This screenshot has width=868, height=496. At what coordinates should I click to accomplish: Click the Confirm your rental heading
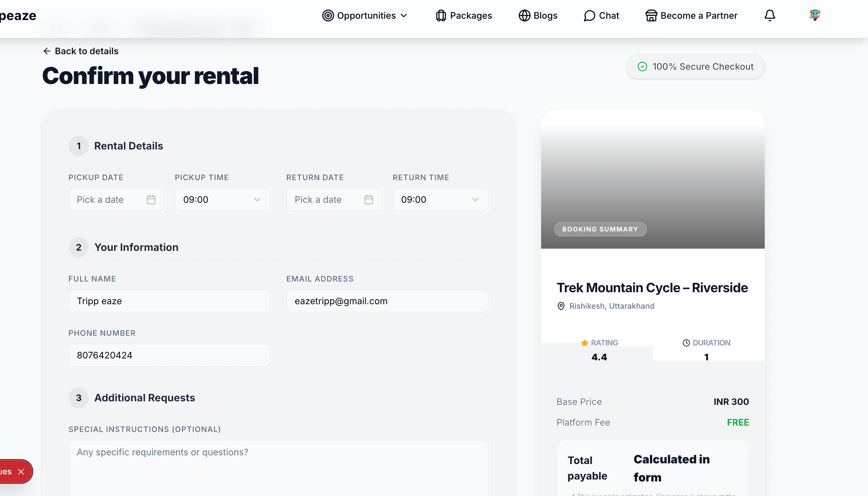[x=150, y=76]
